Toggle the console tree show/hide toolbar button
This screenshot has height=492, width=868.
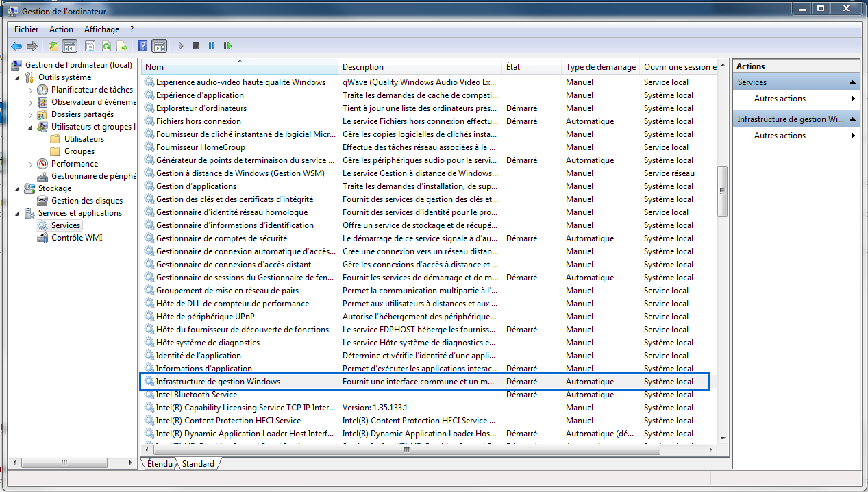tap(69, 46)
